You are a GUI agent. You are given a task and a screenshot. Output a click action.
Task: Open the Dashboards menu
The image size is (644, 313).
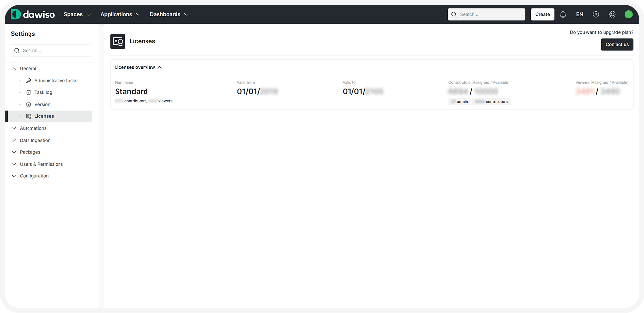coord(169,14)
